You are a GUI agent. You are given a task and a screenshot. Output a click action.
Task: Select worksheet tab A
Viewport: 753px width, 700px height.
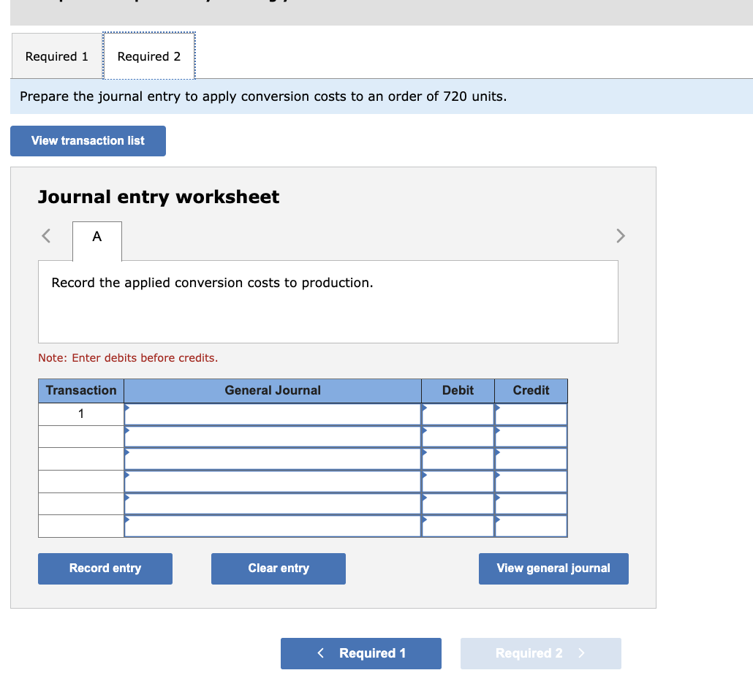(x=97, y=237)
